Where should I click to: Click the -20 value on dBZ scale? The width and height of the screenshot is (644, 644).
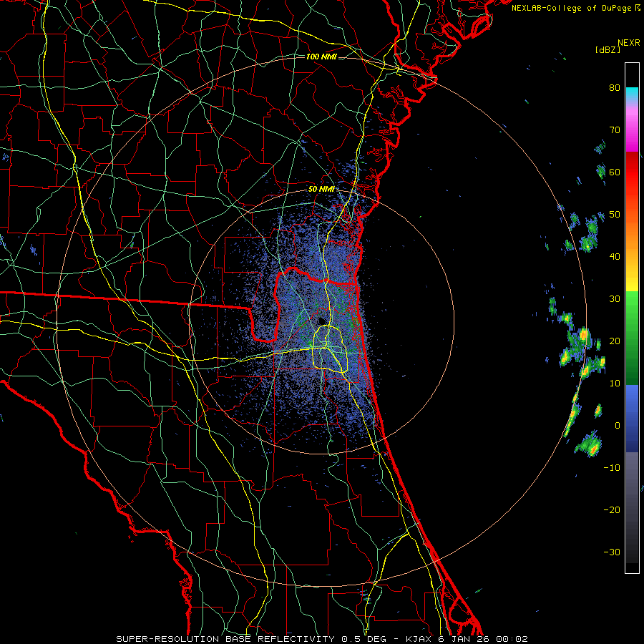click(612, 509)
